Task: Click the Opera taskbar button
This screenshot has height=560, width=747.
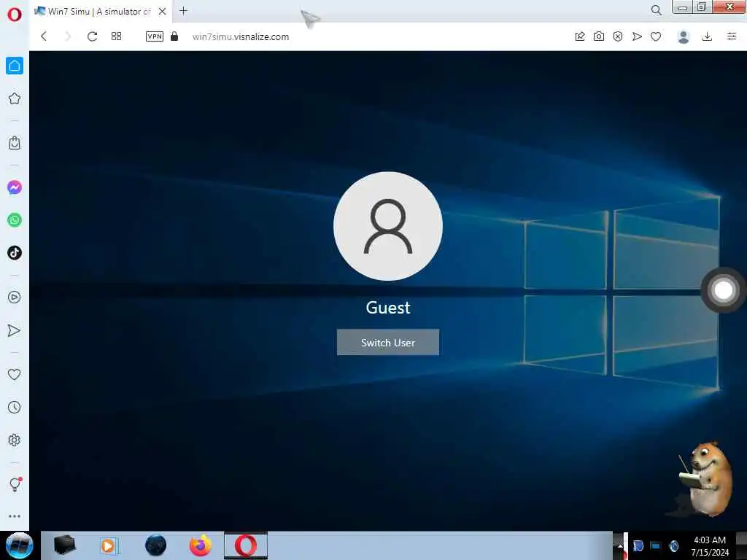Action: pyautogui.click(x=246, y=545)
